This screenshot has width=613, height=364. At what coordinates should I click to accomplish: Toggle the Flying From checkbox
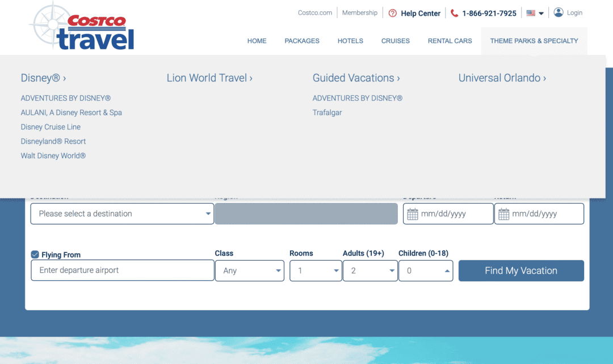[x=35, y=255]
